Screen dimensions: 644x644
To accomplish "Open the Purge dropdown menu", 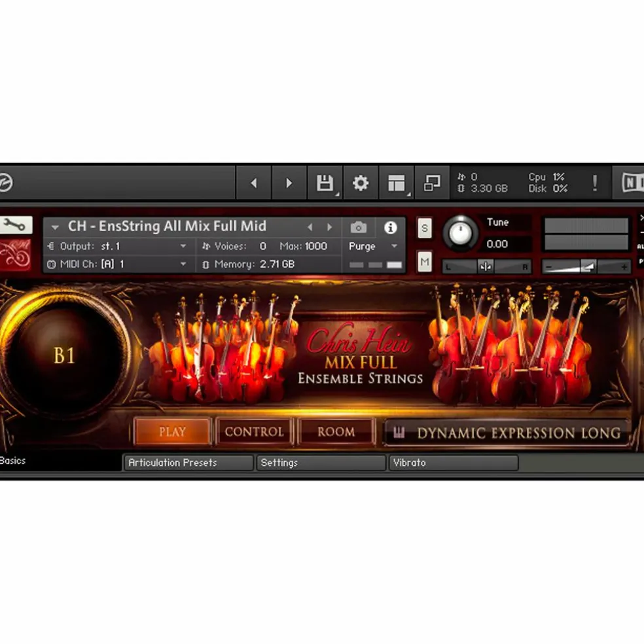I will pyautogui.click(x=373, y=246).
